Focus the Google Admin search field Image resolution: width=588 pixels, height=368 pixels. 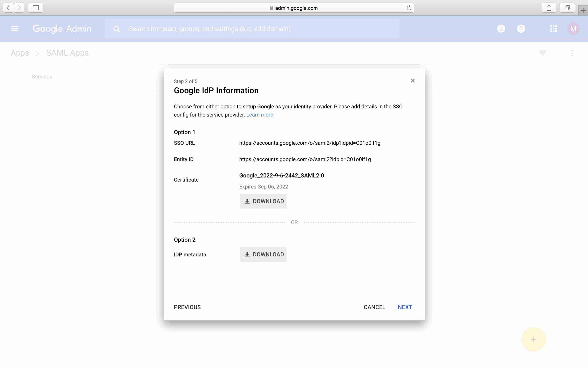252,29
